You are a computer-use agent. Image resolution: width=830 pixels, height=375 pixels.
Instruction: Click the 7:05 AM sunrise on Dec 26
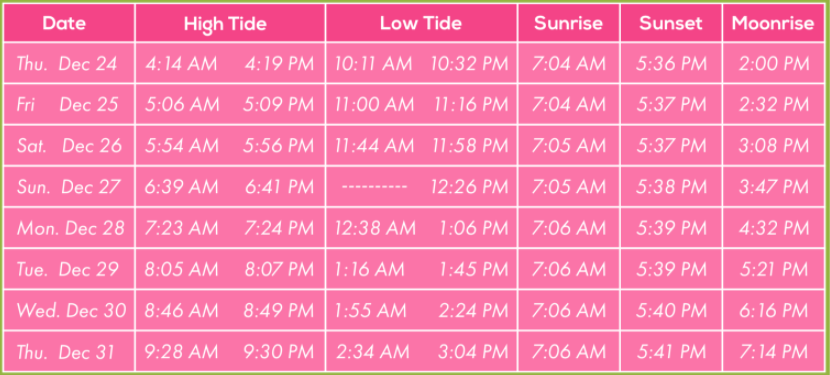point(569,146)
